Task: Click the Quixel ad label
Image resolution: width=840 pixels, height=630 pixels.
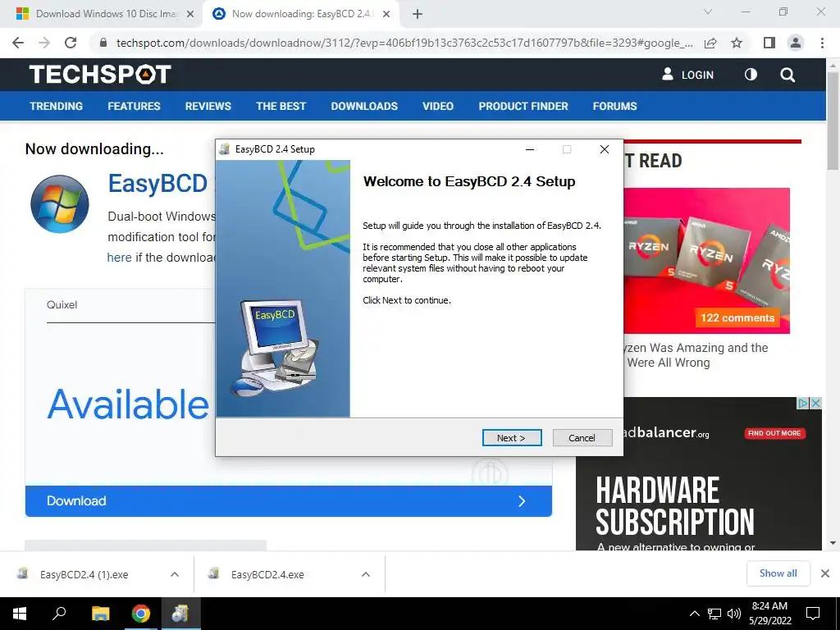Action: click(x=62, y=305)
